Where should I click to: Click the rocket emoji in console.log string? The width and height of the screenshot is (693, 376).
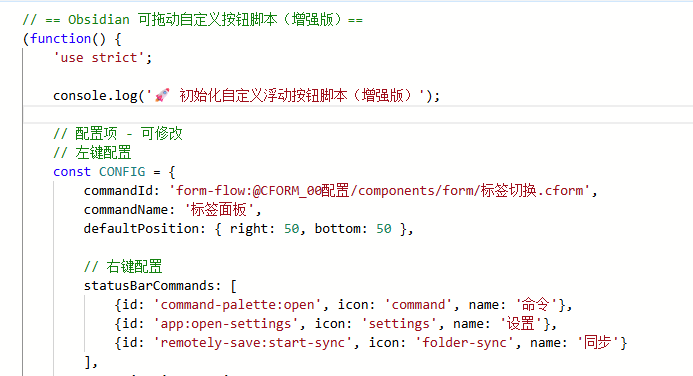click(x=162, y=95)
